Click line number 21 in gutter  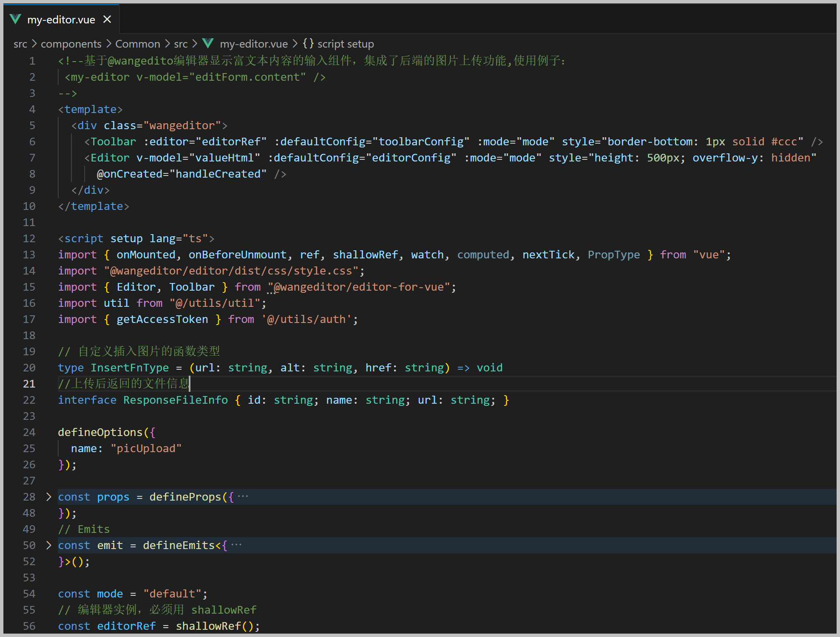(x=29, y=384)
